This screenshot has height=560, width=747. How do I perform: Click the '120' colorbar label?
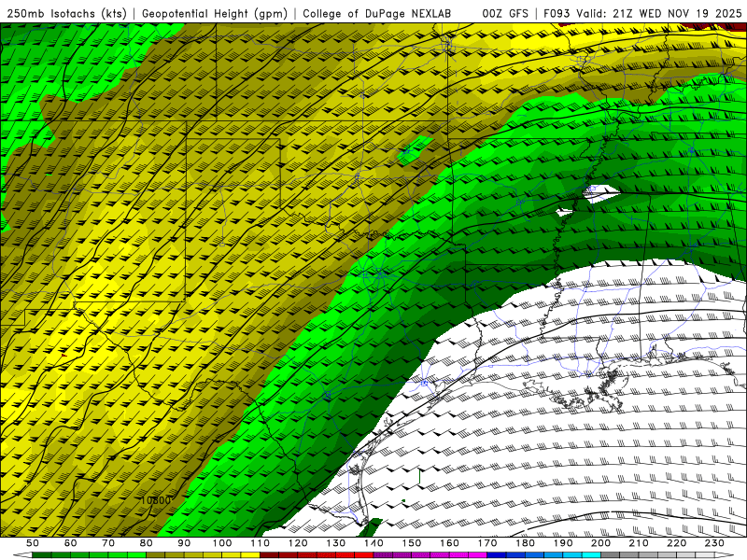(x=298, y=543)
